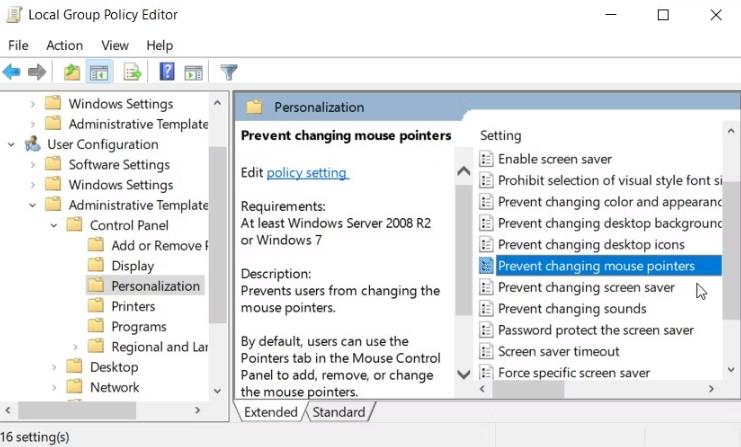
Task: Expand the Software Settings node
Action: tap(32, 164)
